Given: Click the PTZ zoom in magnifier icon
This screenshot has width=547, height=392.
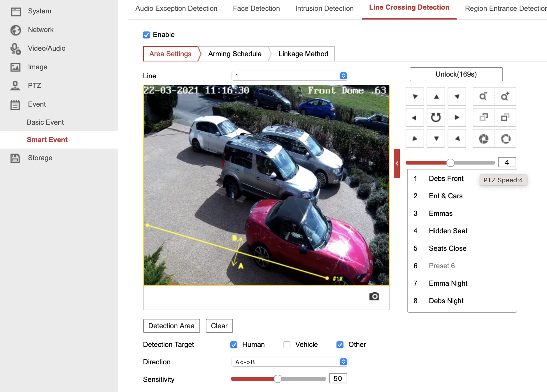Looking at the screenshot, I should pos(505,96).
